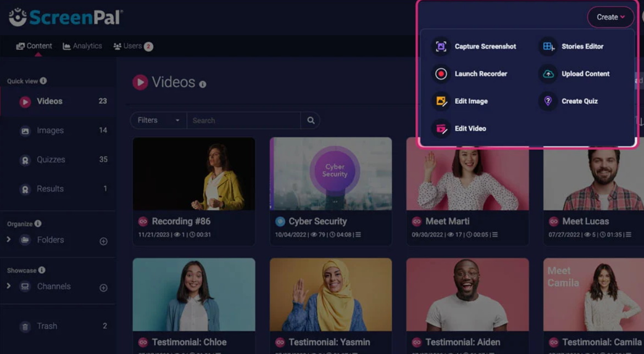644x354 pixels.
Task: Select the Upload Content icon
Action: 548,74
